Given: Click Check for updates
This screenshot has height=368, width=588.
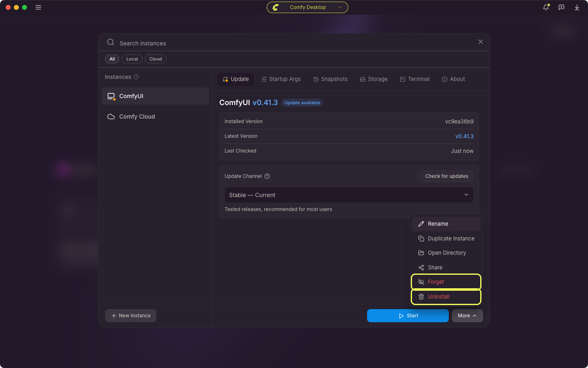Looking at the screenshot, I should [447, 176].
